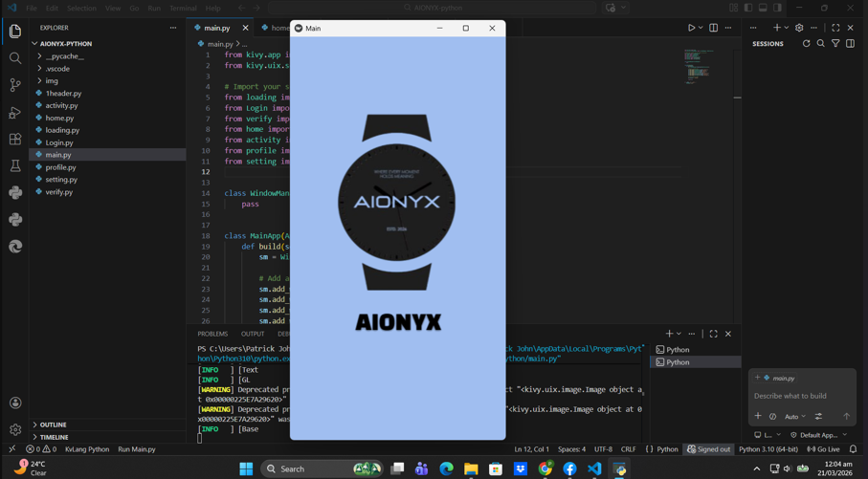Image resolution: width=868 pixels, height=479 pixels.
Task: Open the Terminal menu
Action: point(183,8)
